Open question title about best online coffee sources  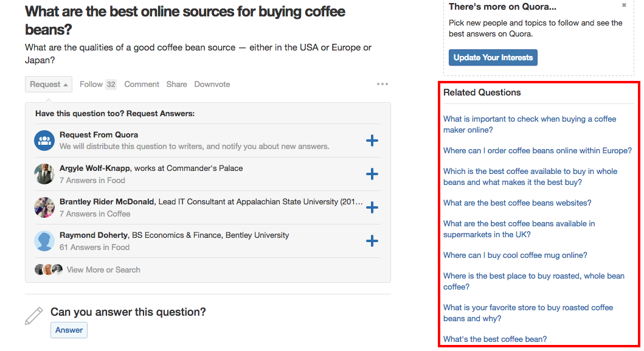coord(185,20)
